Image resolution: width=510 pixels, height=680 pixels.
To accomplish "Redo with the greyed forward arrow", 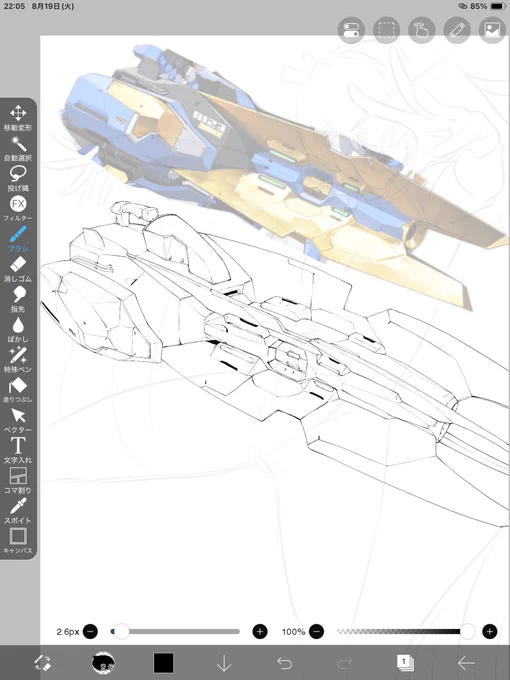I will 345,663.
